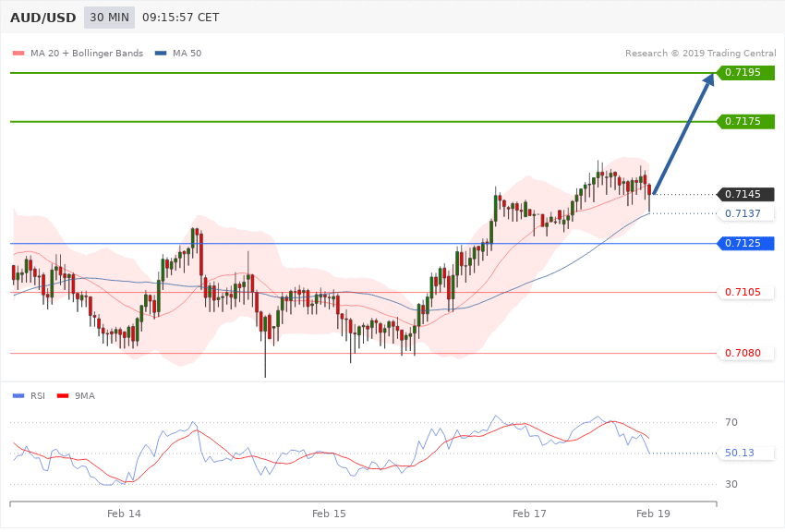Click the MA 20 + Bollinger Bands legend swatch

pyautogui.click(x=18, y=54)
